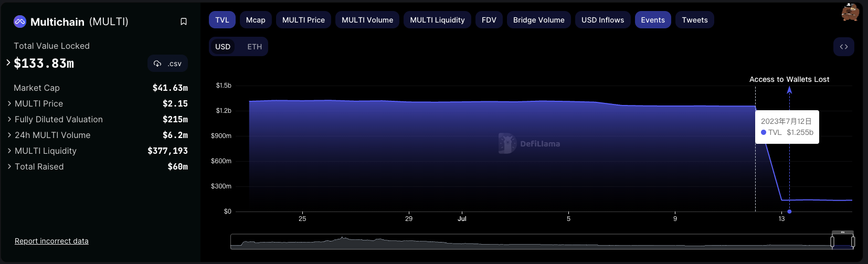Switch chart denomination to ETH
The image size is (868, 264).
255,47
